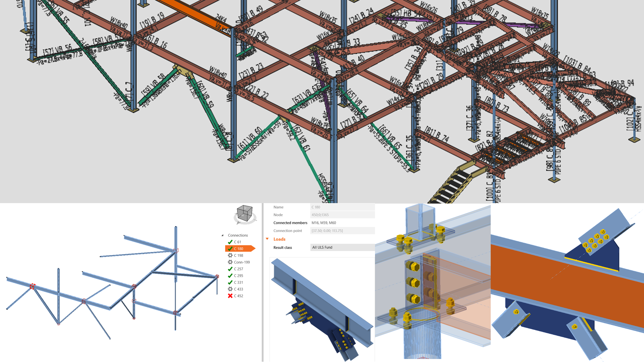Image resolution: width=644 pixels, height=362 pixels.
Task: Click the 3D view orientation cube
Action: click(x=245, y=214)
